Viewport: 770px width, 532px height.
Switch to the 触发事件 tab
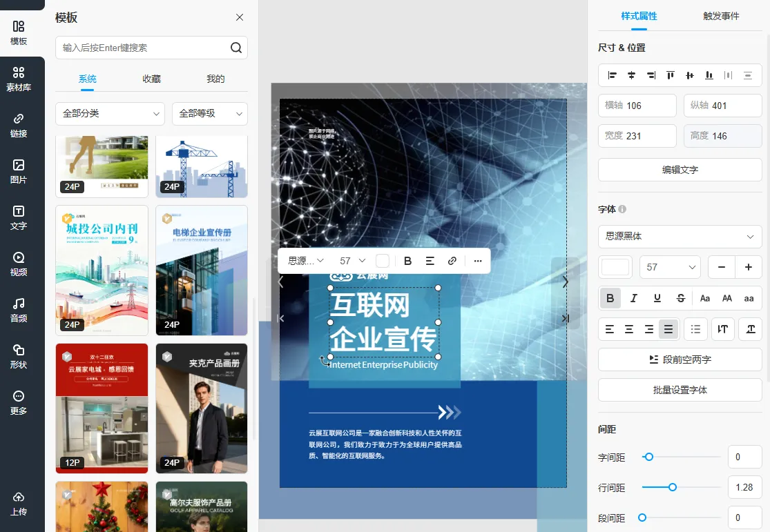click(721, 16)
